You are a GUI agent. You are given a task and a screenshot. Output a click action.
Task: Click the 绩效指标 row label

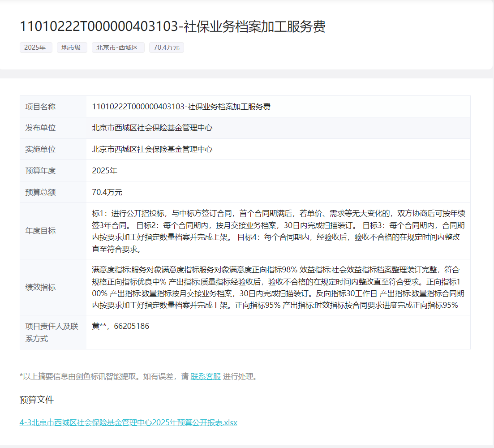[x=40, y=287]
